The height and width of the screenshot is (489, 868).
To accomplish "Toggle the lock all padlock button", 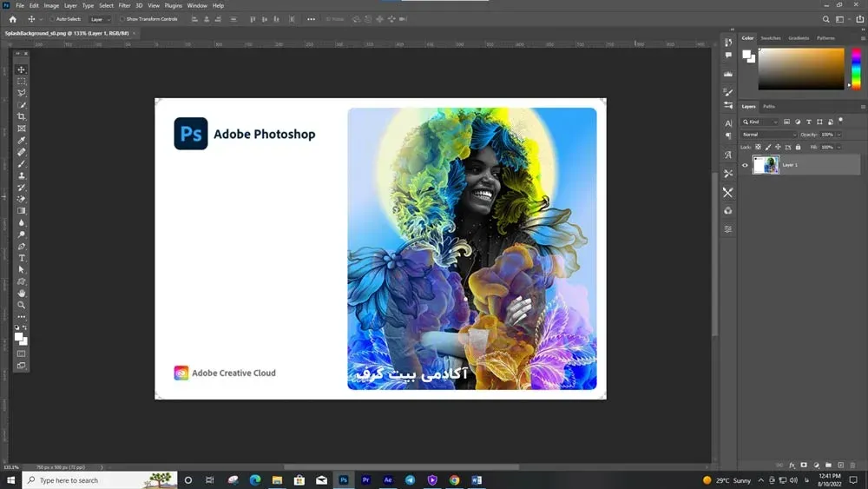I will (x=798, y=148).
